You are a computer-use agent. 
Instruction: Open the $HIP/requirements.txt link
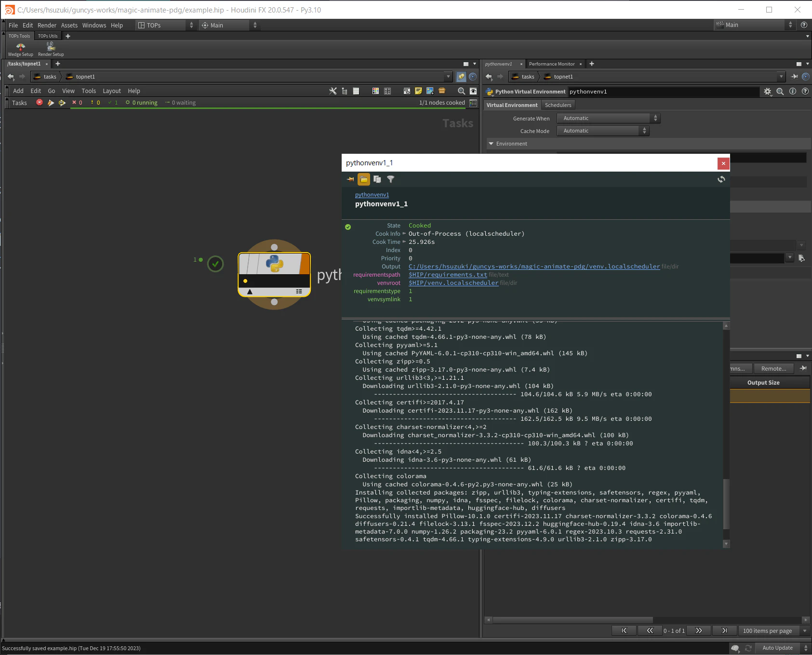(x=448, y=275)
